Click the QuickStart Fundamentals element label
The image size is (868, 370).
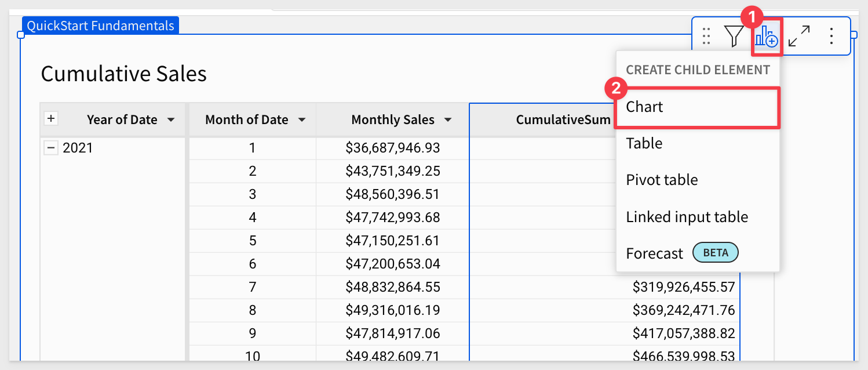[101, 26]
